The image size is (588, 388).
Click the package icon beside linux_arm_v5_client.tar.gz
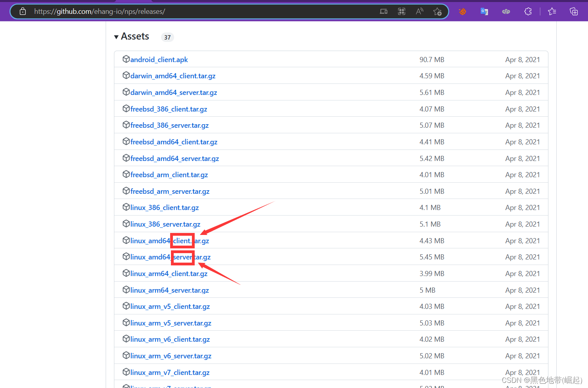(x=126, y=306)
